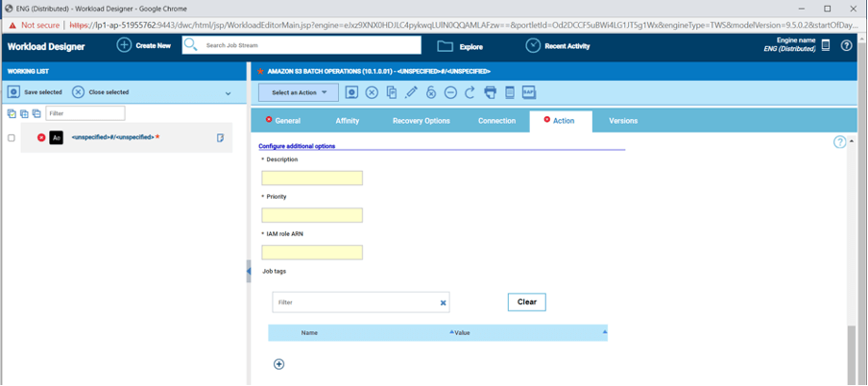868x386 pixels.
Task: Click the Collapse All icon in Working List
Action: tap(36, 113)
